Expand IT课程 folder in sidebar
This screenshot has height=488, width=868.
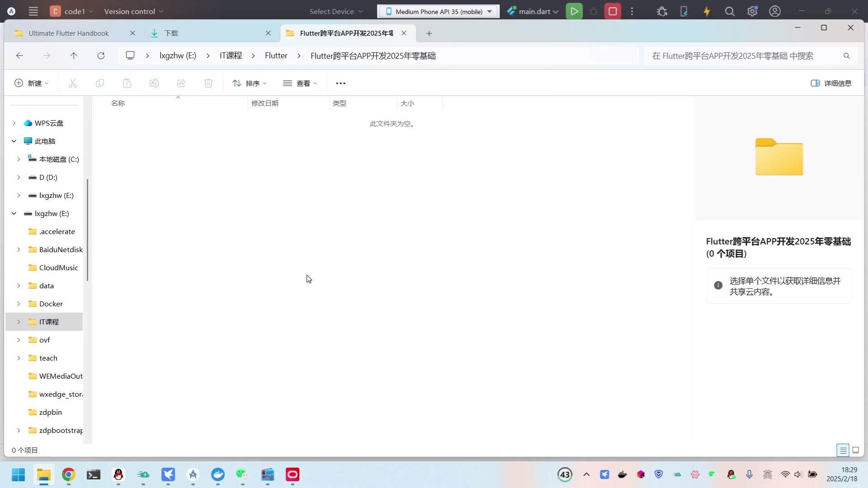point(19,322)
